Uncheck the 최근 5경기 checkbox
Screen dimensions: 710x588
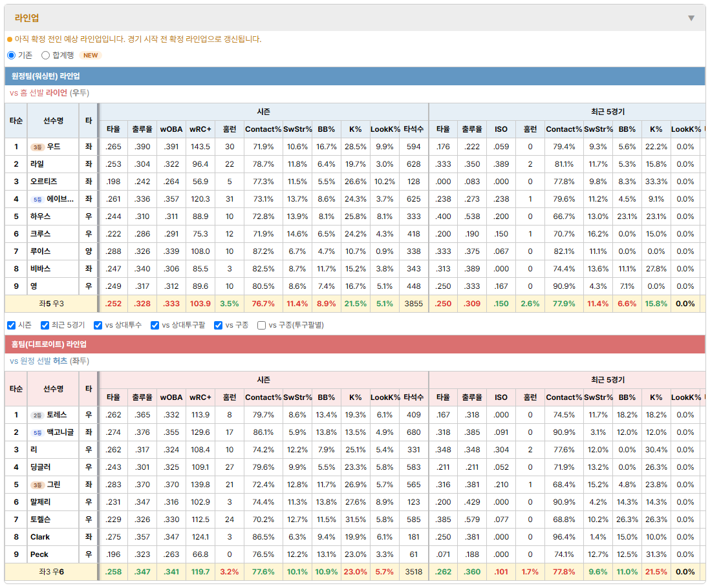click(x=45, y=325)
